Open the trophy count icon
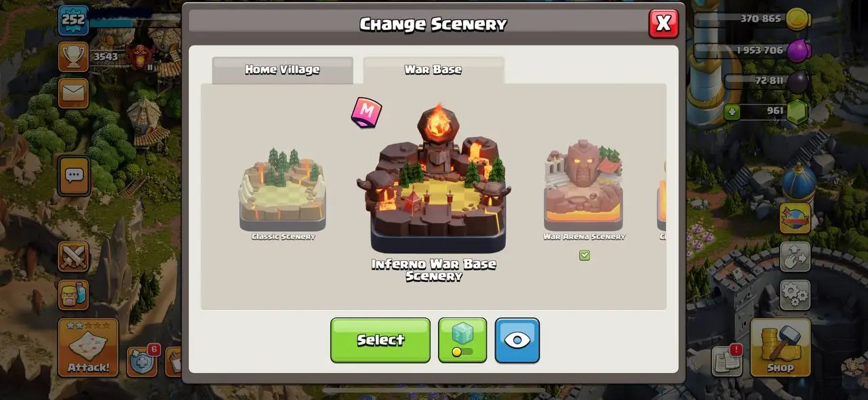The image size is (868, 400). tap(73, 56)
